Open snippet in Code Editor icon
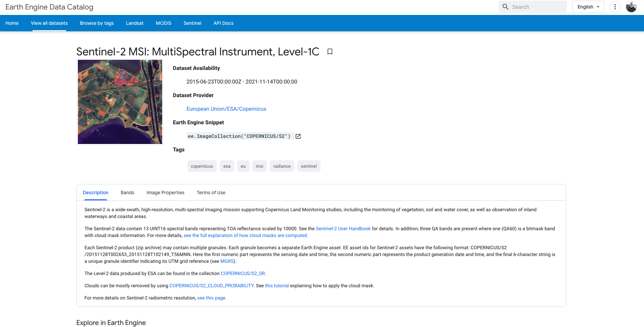 [x=298, y=136]
